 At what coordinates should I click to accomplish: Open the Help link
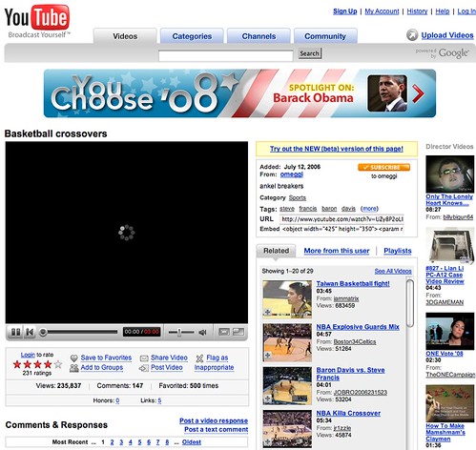click(x=443, y=11)
